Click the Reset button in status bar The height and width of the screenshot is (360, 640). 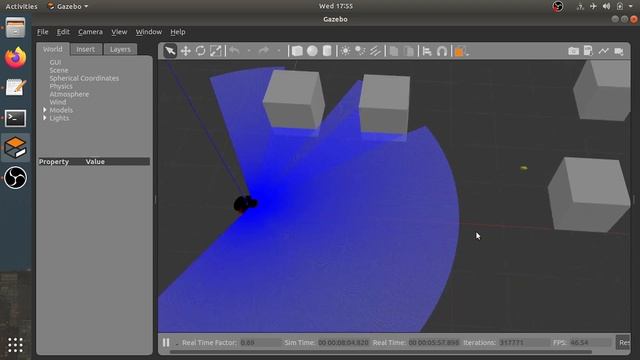(x=623, y=342)
